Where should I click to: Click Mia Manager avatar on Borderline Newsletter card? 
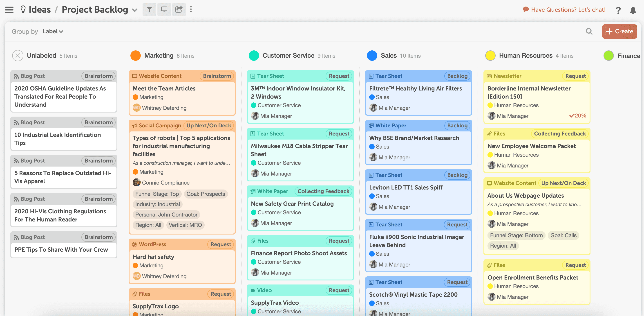(x=491, y=116)
